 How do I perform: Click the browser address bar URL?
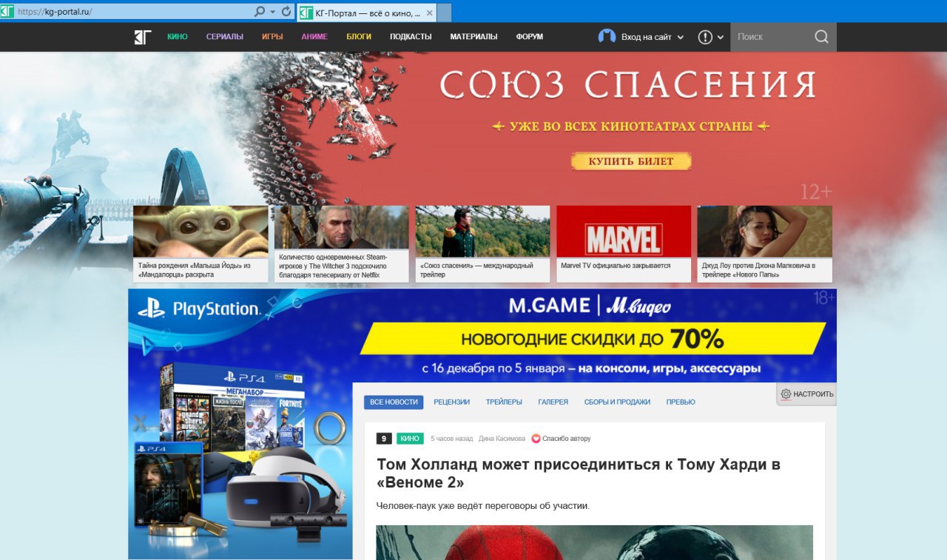(55, 12)
